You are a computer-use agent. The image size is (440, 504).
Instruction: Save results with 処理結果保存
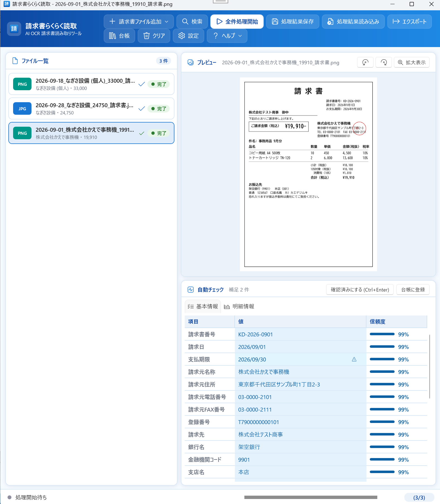click(x=293, y=21)
